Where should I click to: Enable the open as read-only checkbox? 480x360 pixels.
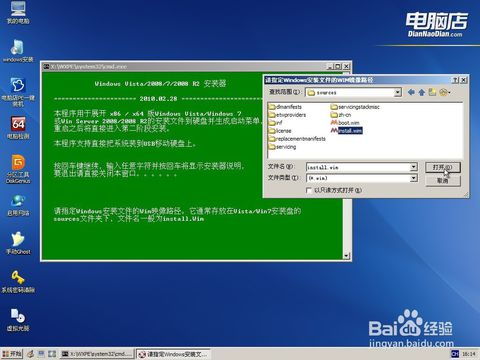[309, 190]
